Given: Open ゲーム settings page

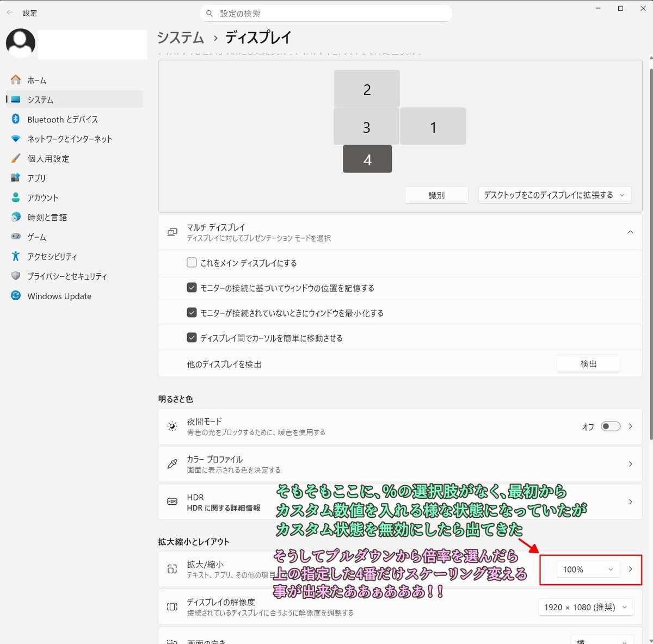Looking at the screenshot, I should [75, 237].
